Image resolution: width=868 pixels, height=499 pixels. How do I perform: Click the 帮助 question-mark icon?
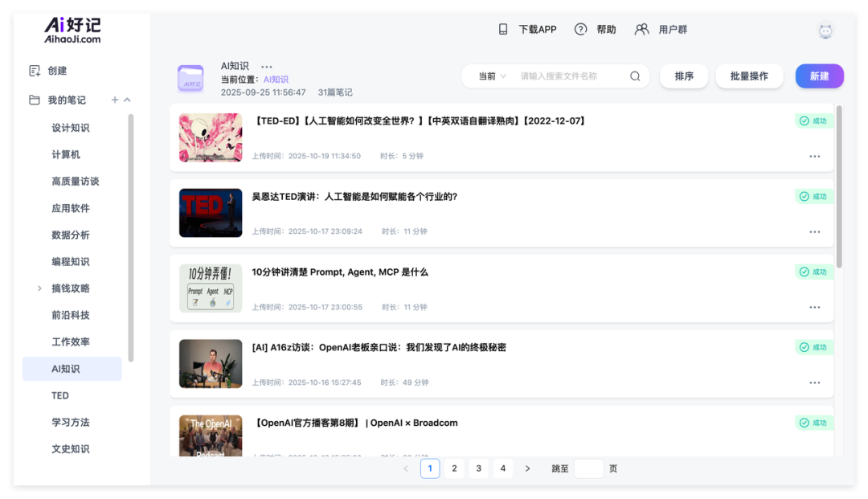tap(580, 29)
